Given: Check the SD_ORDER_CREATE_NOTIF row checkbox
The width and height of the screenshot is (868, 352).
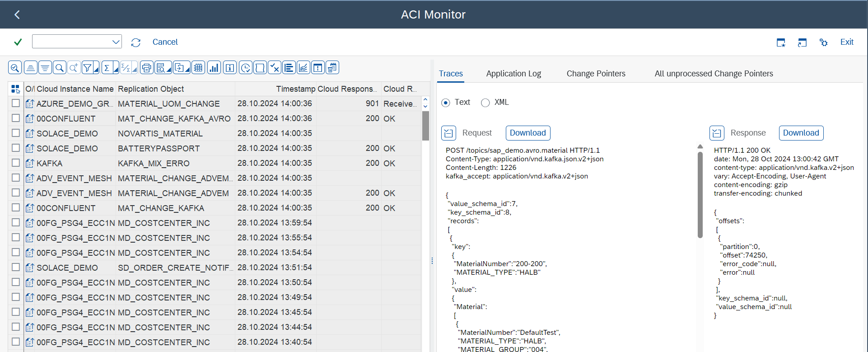Looking at the screenshot, I should [16, 268].
